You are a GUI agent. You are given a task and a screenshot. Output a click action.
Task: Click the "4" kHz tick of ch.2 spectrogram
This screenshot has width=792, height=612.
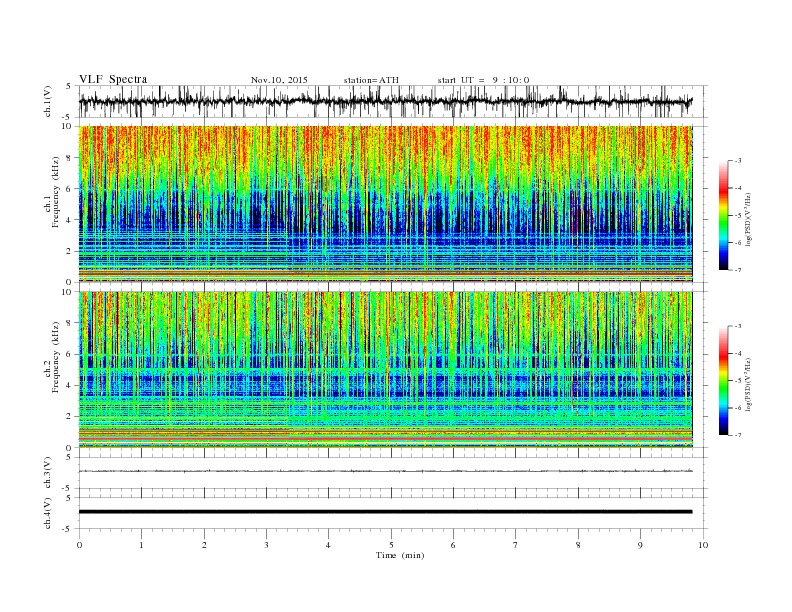[70, 385]
